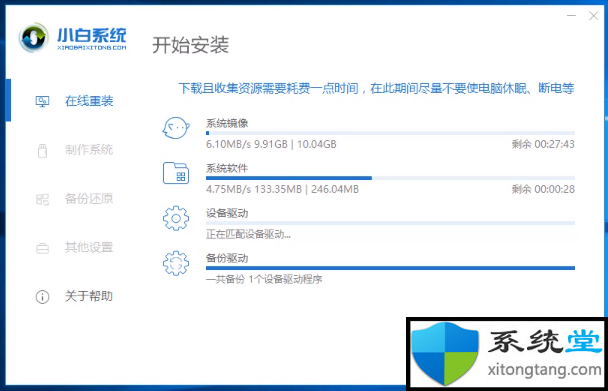Open the 制作系统 menu item
Image resolution: width=608 pixels, height=391 pixels.
tap(89, 150)
